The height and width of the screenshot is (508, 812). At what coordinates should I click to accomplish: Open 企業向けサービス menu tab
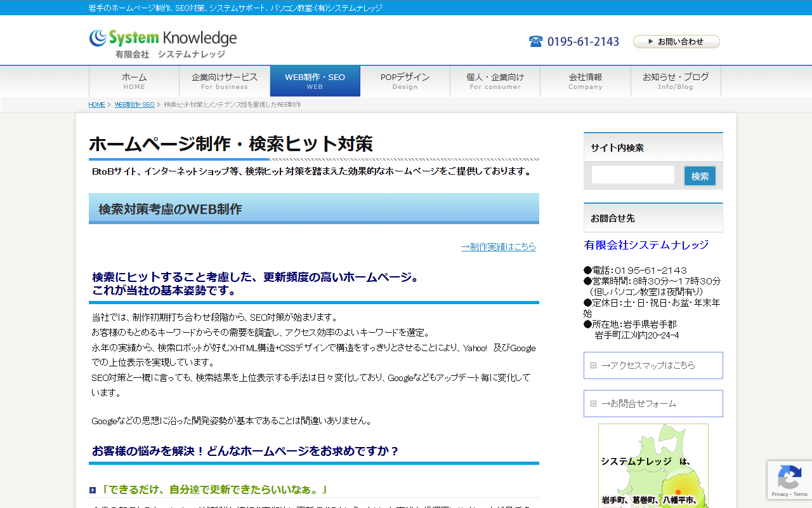225,81
